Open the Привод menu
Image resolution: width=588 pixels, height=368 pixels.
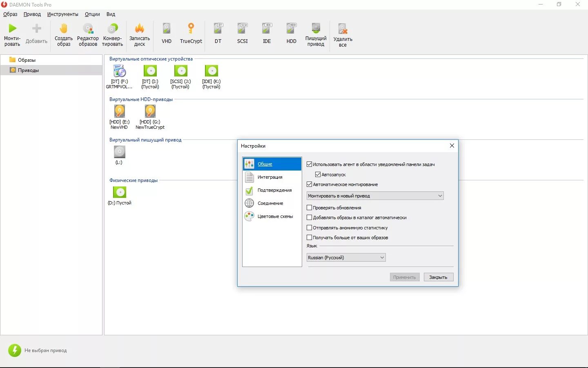(32, 14)
